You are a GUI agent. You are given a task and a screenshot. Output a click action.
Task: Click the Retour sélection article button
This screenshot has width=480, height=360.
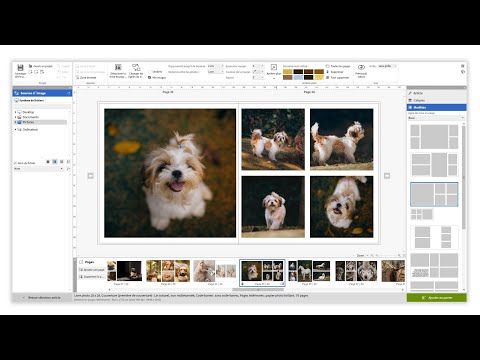[43, 297]
